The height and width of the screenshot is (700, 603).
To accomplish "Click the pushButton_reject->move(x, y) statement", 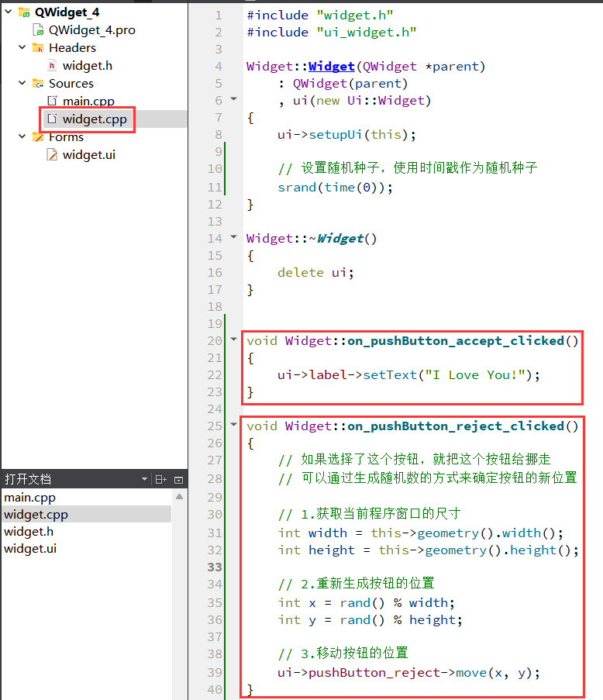I will [408, 672].
